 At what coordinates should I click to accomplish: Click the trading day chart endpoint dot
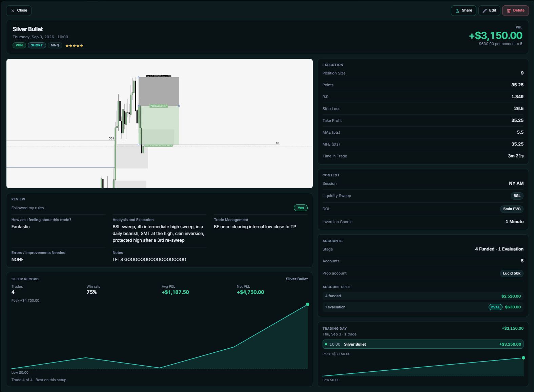coord(523,358)
